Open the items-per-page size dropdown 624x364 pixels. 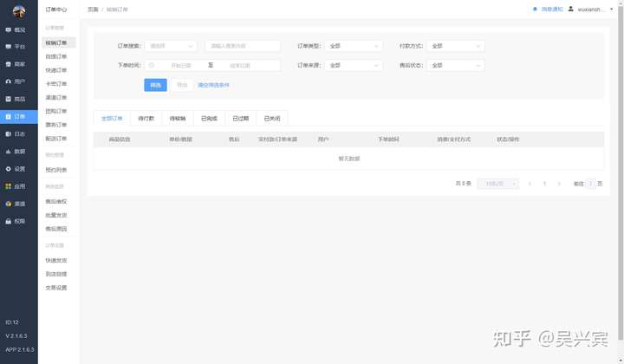coord(497,184)
